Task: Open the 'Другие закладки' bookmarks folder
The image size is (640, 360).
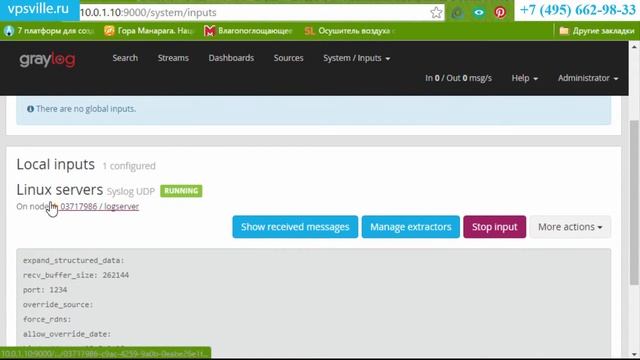Action: coord(597,31)
